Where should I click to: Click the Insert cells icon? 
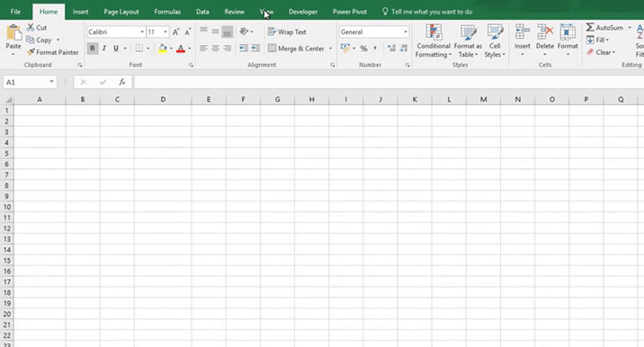click(523, 32)
